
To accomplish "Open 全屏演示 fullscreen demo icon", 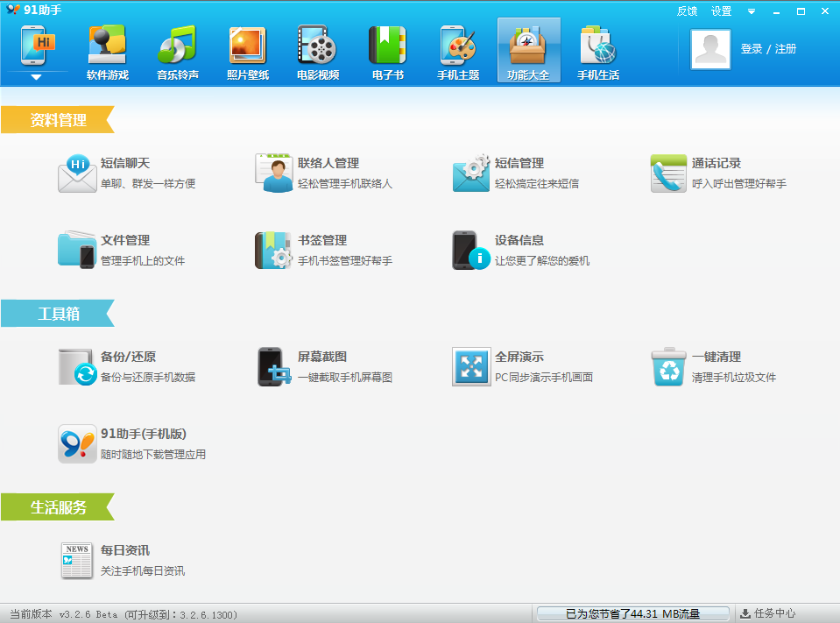I will (x=471, y=367).
